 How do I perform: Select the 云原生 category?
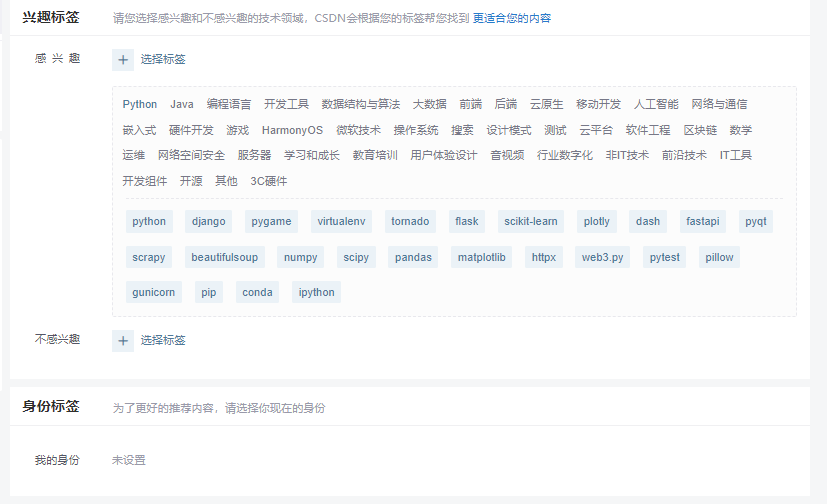tap(546, 104)
